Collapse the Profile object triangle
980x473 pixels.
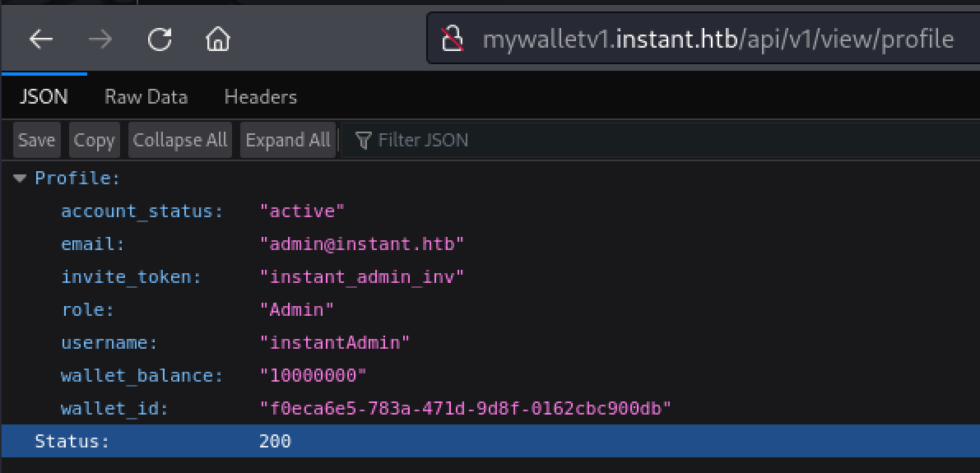pyautogui.click(x=20, y=179)
